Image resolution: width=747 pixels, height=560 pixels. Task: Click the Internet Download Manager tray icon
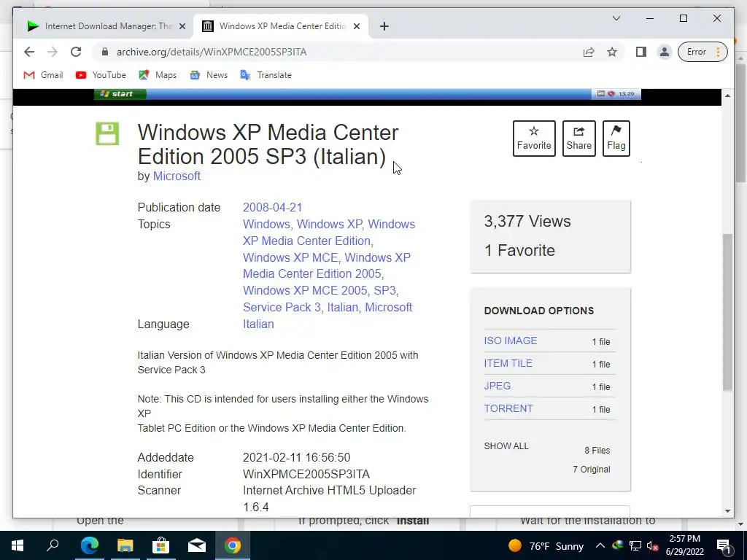coord(617,545)
